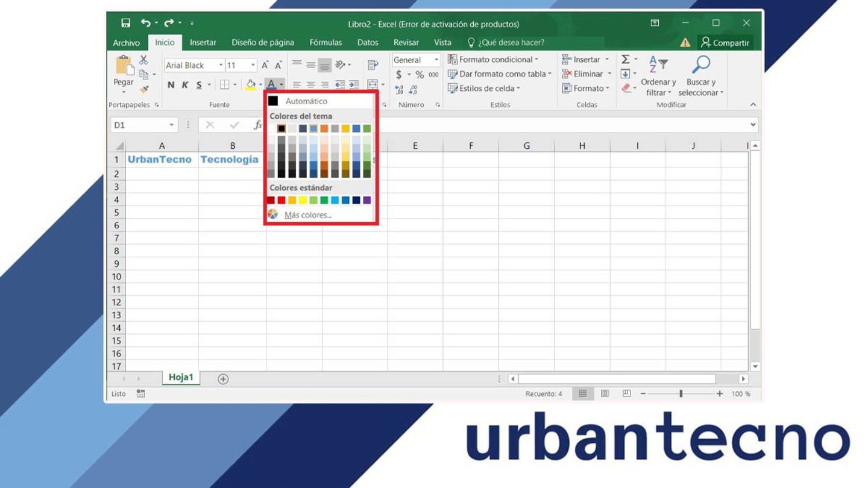868x488 pixels.
Task: Click the Save icon in quick access toolbar
Action: (125, 23)
